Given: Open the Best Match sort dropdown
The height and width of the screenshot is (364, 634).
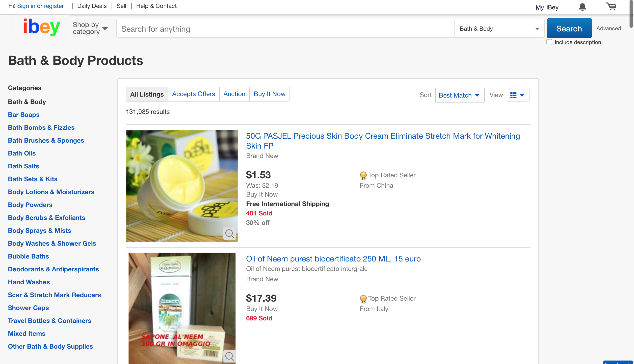Looking at the screenshot, I should pyautogui.click(x=459, y=95).
